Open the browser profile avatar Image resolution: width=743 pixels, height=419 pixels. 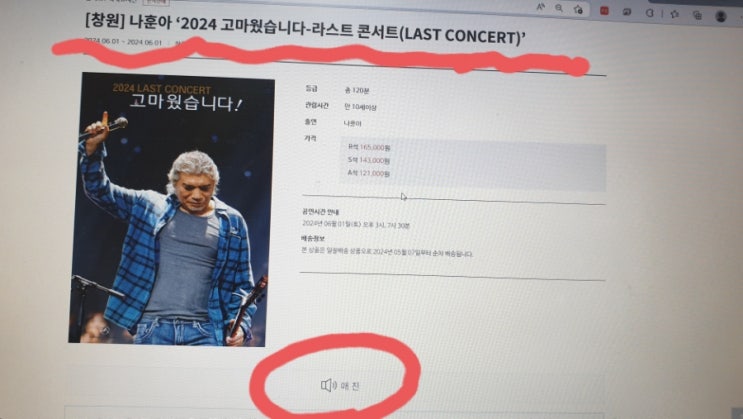point(721,16)
